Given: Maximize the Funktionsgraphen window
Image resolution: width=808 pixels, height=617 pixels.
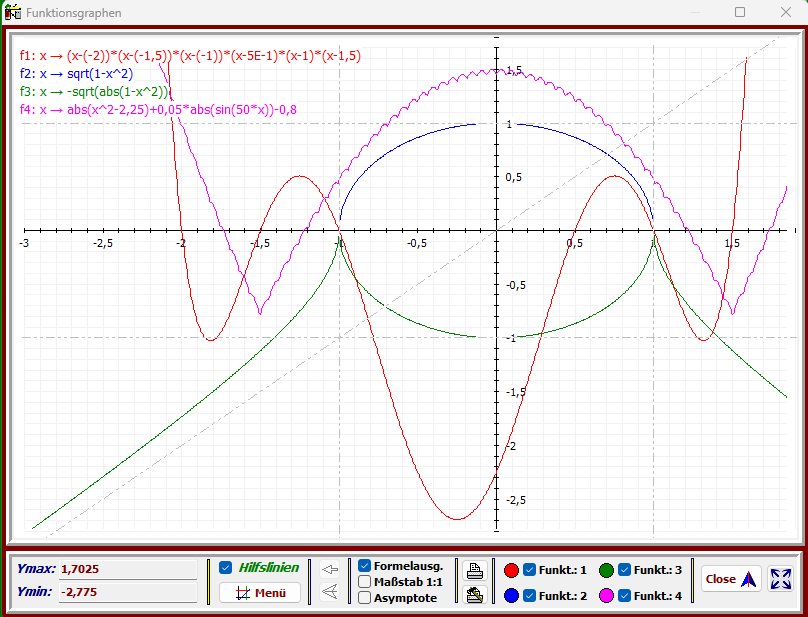Looking at the screenshot, I should point(740,13).
